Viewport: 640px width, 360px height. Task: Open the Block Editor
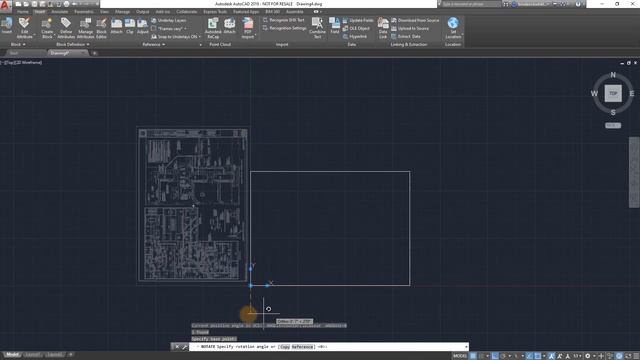pyautogui.click(x=101, y=28)
